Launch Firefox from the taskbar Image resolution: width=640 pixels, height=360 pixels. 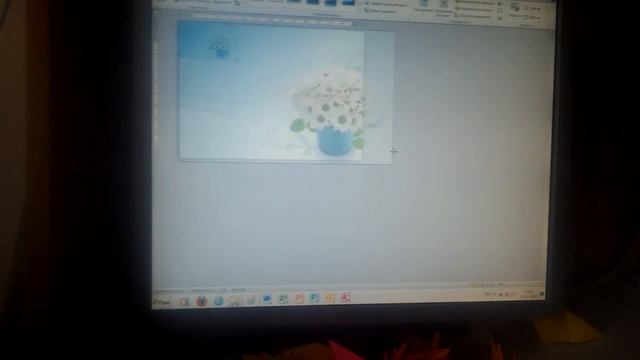(x=201, y=301)
